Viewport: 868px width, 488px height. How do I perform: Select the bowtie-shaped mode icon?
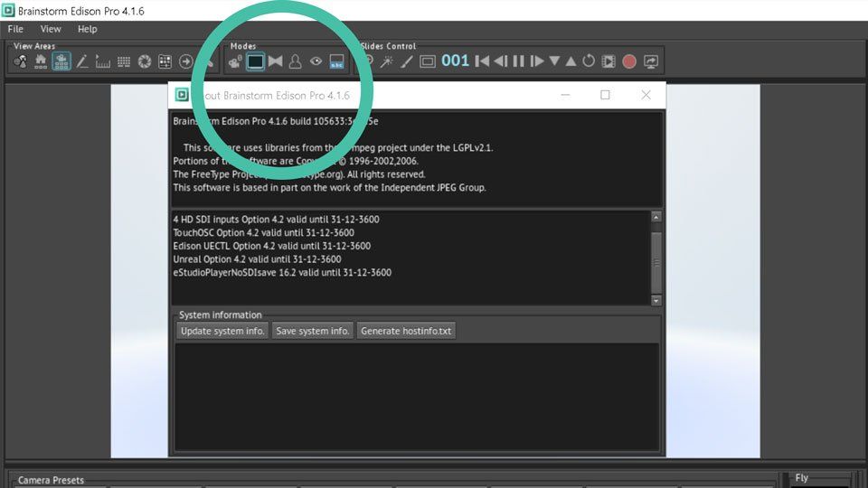[275, 61]
